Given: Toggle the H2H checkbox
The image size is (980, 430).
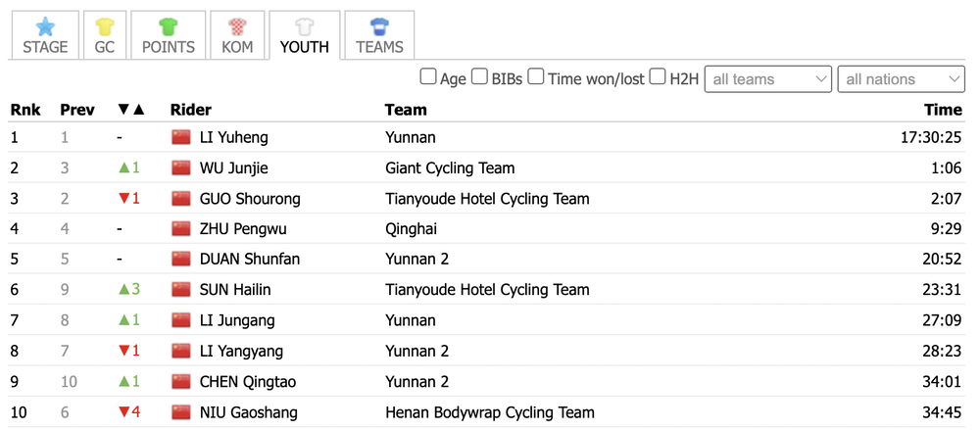Looking at the screenshot, I should (x=657, y=77).
